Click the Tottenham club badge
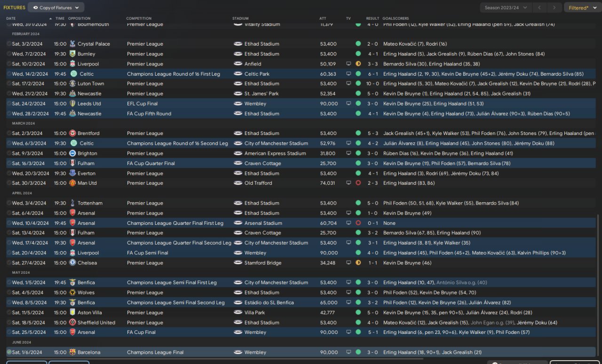The width and height of the screenshot is (602, 364). [72, 203]
